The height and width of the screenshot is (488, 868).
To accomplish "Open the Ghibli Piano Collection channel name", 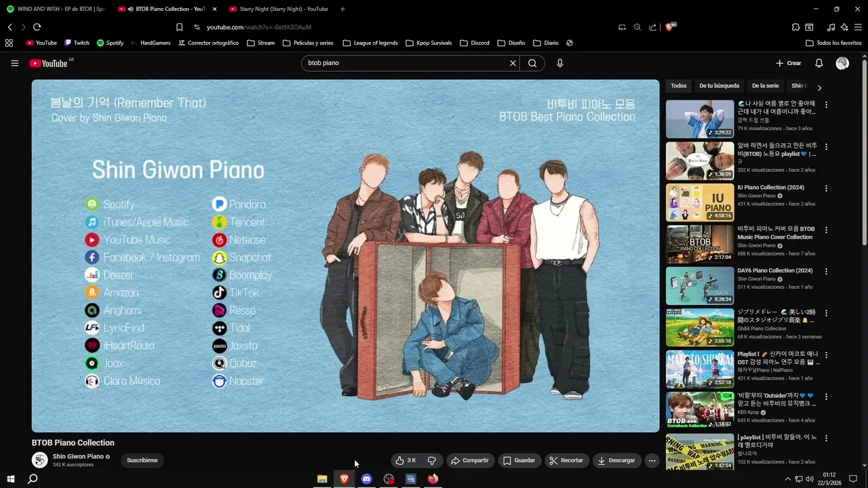I will pos(762,329).
